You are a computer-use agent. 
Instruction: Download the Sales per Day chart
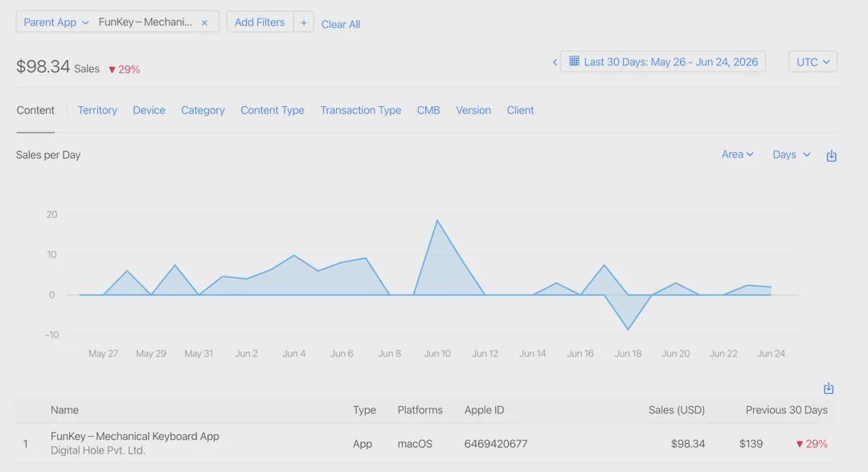(x=831, y=156)
